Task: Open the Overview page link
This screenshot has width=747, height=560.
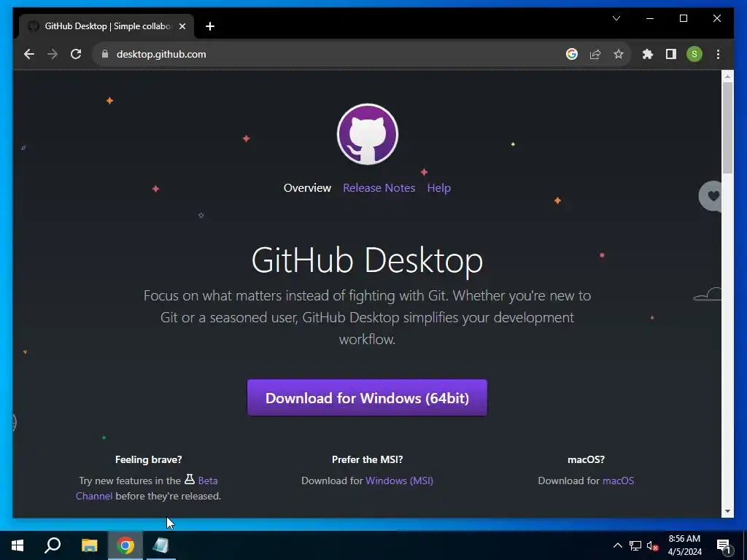Action: [x=307, y=188]
